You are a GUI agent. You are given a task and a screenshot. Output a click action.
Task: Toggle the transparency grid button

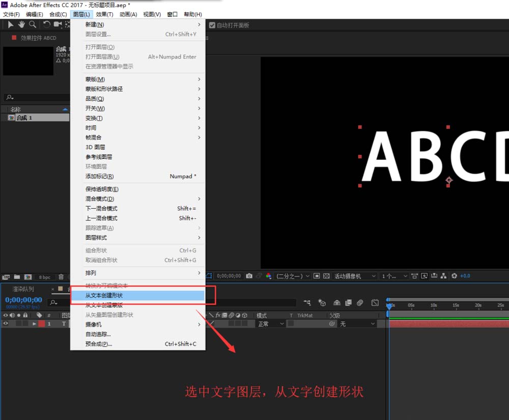pyautogui.click(x=327, y=276)
